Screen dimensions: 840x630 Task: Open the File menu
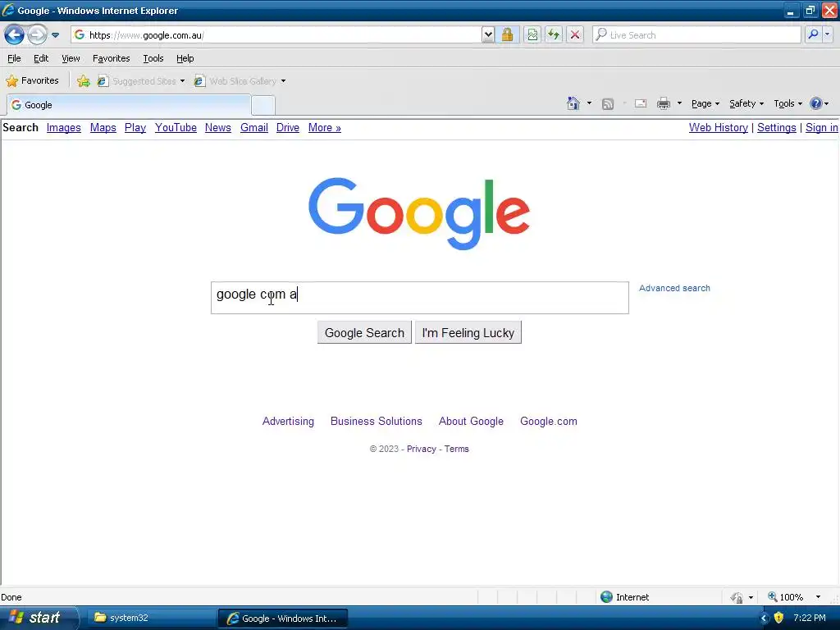[14, 58]
